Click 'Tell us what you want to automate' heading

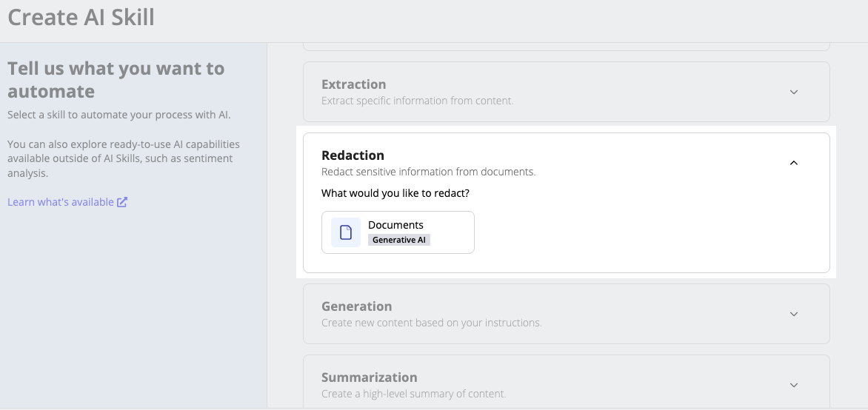tap(116, 79)
